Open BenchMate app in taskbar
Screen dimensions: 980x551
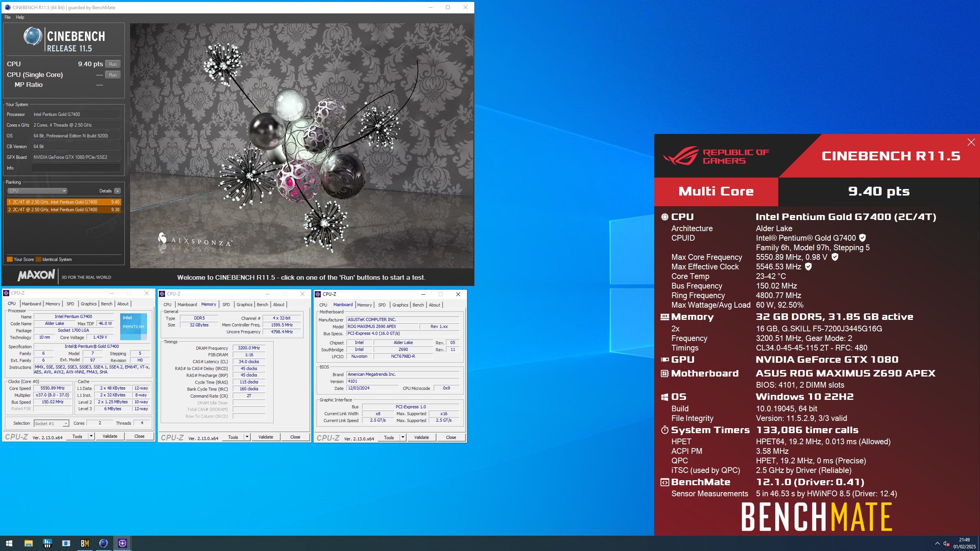click(85, 543)
